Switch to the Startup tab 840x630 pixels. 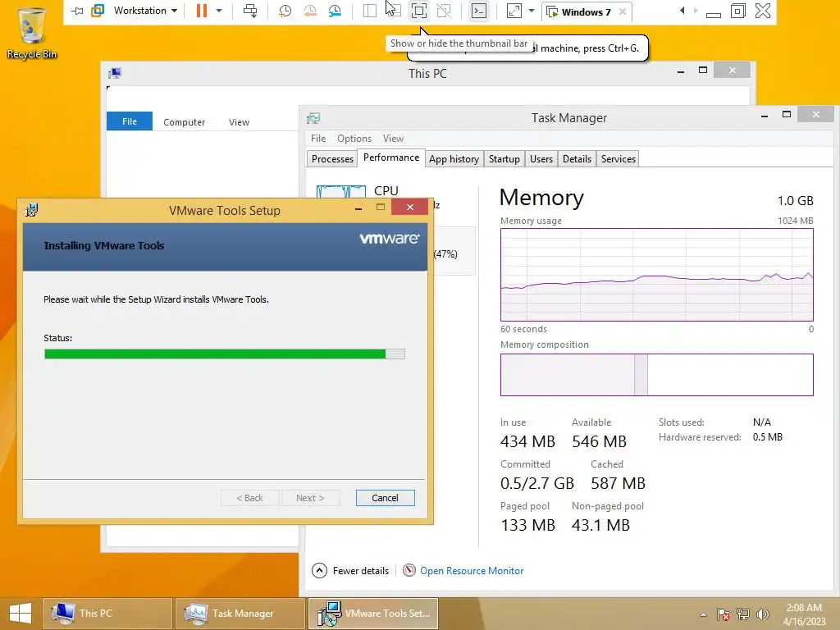[504, 159]
